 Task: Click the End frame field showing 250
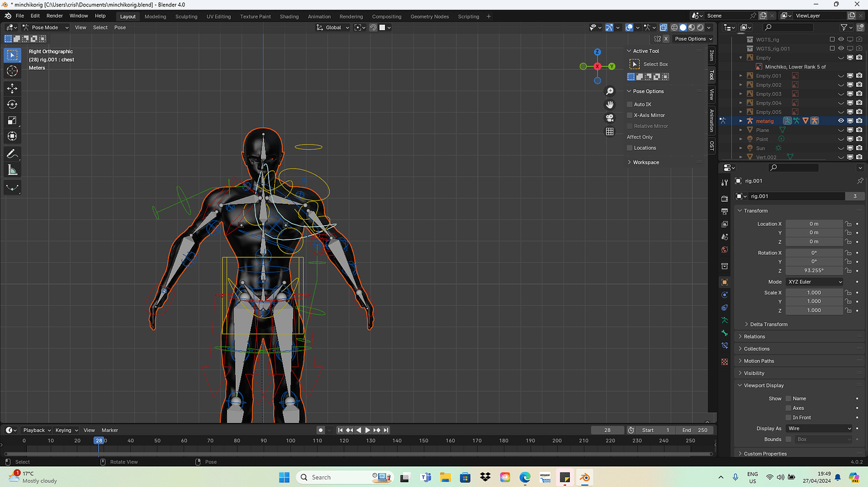[x=695, y=430]
